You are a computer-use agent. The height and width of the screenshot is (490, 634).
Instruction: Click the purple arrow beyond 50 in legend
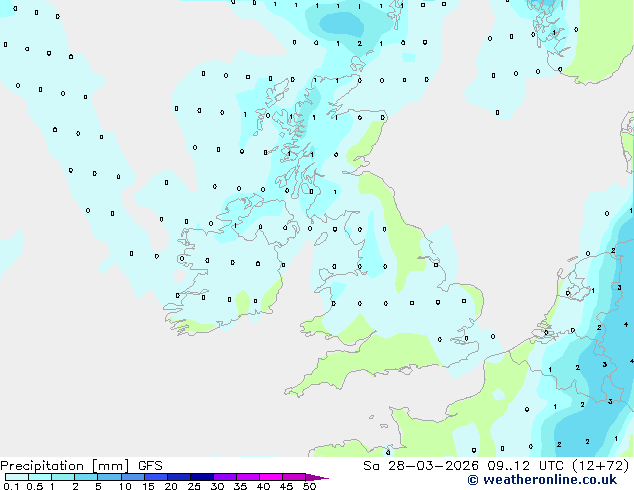point(317,477)
